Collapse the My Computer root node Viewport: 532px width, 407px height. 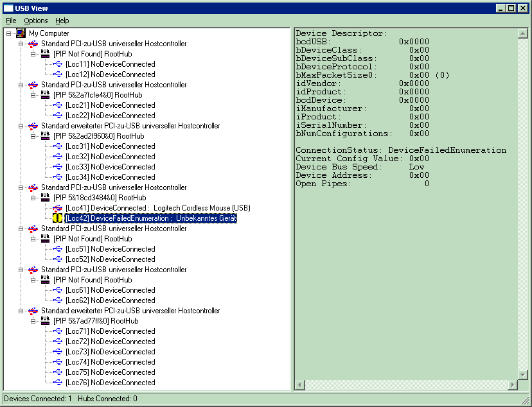point(9,33)
